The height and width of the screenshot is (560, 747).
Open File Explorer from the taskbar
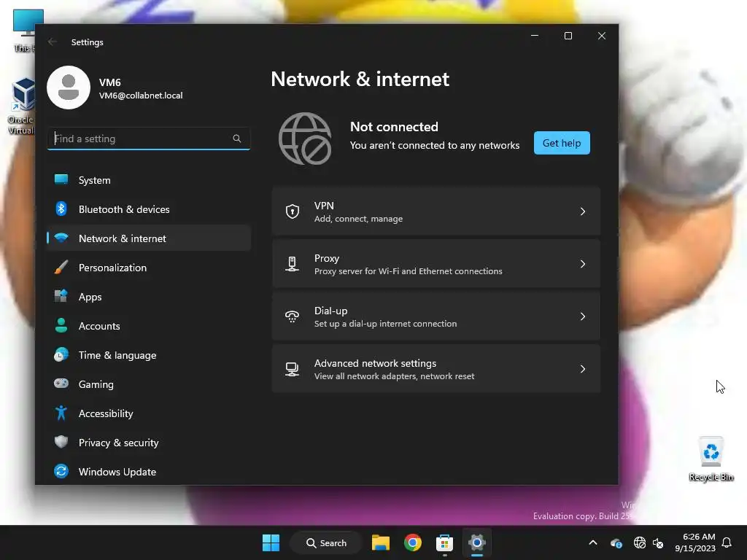pos(381,542)
